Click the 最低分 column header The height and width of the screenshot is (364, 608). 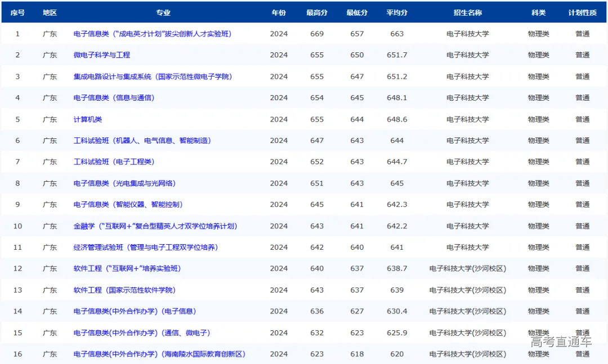[357, 13]
